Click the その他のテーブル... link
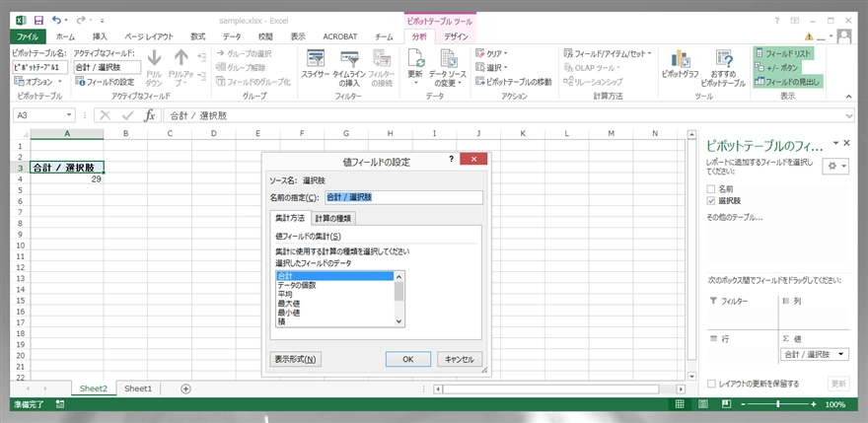Viewport: 868px width, 423px height. tap(735, 218)
